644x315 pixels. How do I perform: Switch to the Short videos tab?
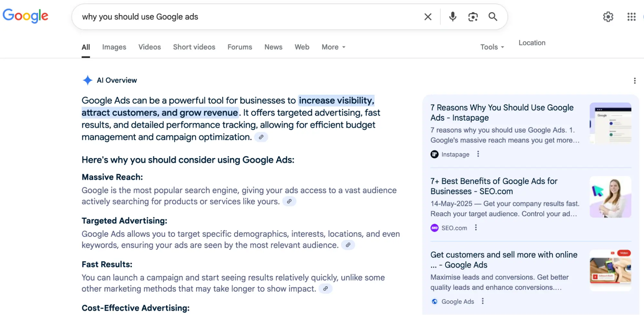pos(194,47)
